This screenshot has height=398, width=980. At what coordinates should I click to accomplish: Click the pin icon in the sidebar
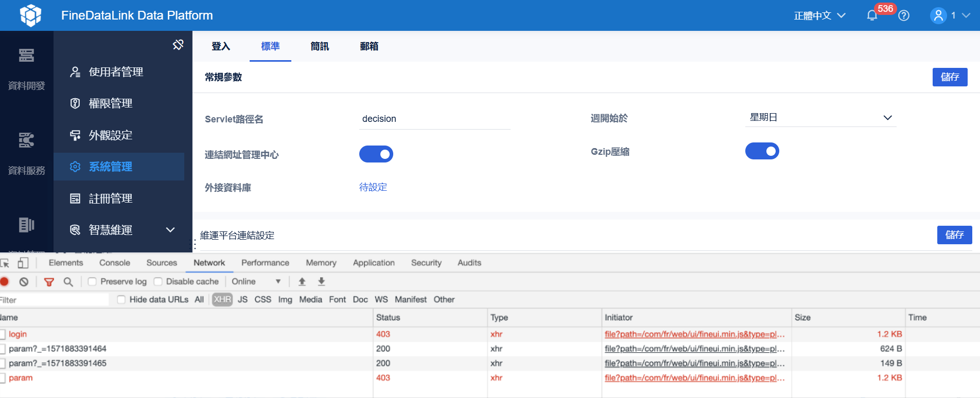tap(178, 45)
